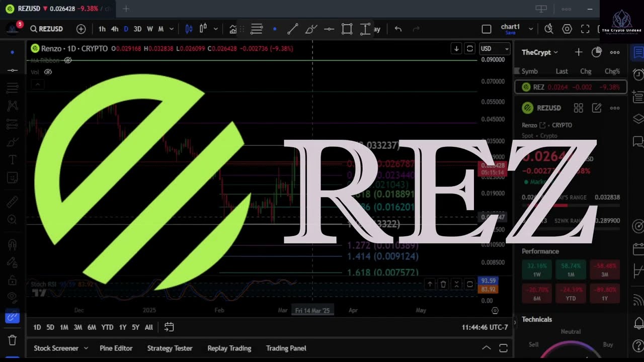
Task: Open the layout setup square icon
Action: coord(487,29)
